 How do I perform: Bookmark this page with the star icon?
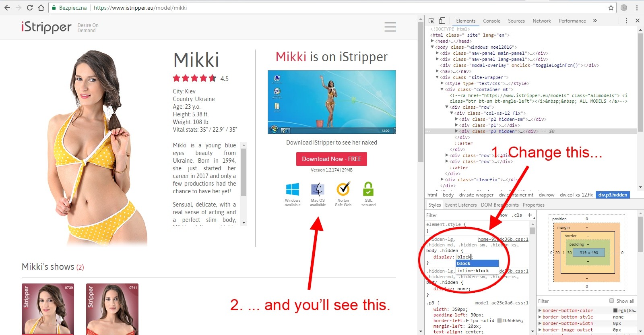pos(611,8)
